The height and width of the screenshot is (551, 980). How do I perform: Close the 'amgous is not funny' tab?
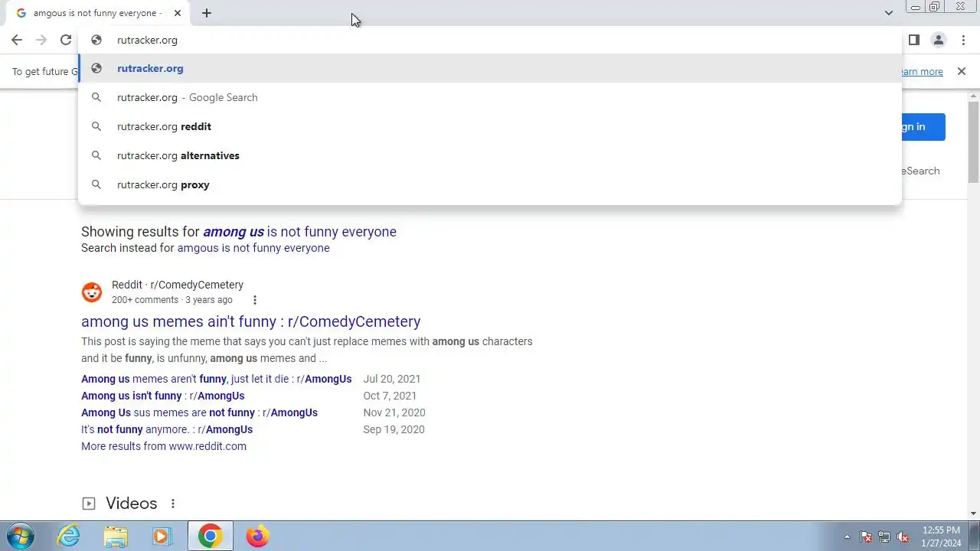pyautogui.click(x=178, y=13)
